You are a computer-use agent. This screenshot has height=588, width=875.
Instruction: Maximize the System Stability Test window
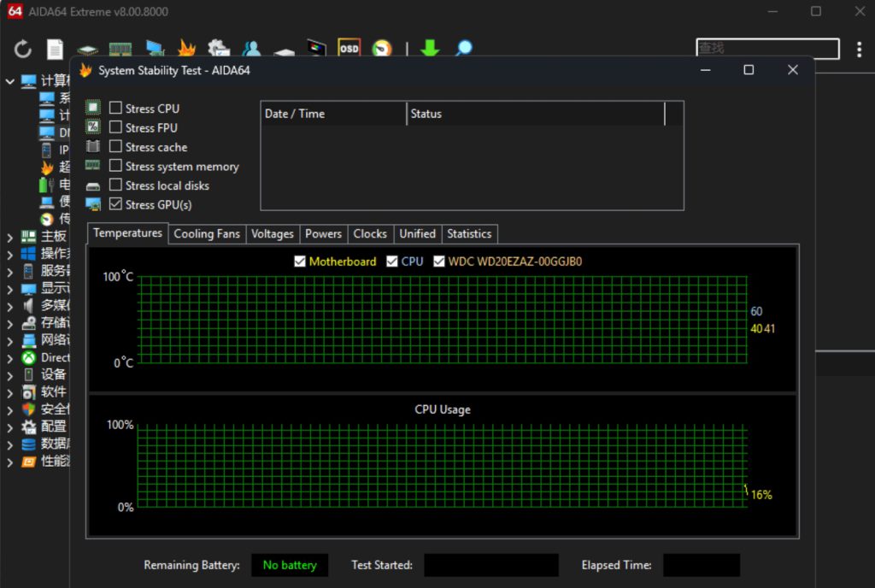pyautogui.click(x=749, y=70)
